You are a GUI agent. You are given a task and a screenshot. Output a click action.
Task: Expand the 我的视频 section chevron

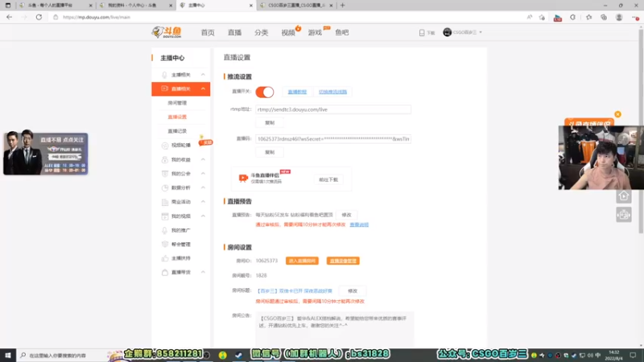click(x=203, y=216)
